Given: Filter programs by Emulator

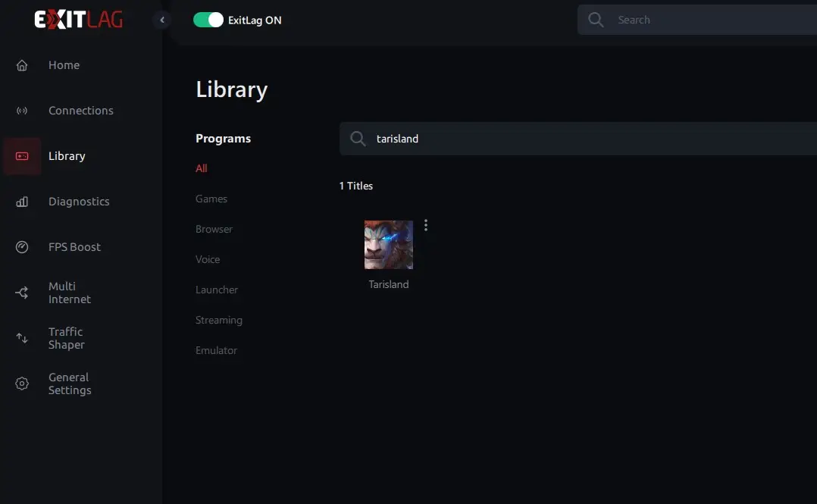Looking at the screenshot, I should (x=216, y=350).
